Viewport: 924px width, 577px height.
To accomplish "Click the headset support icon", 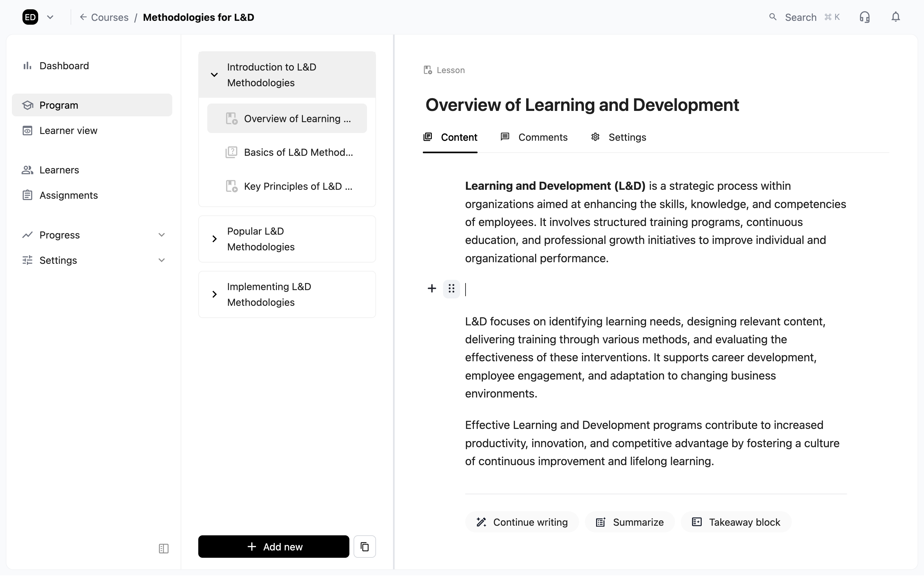I will point(864,17).
